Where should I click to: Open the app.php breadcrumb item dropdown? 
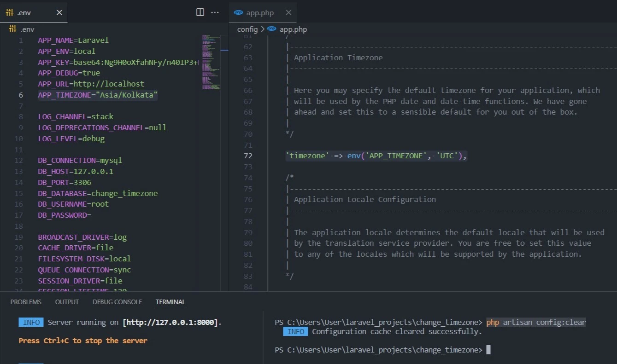click(x=293, y=29)
